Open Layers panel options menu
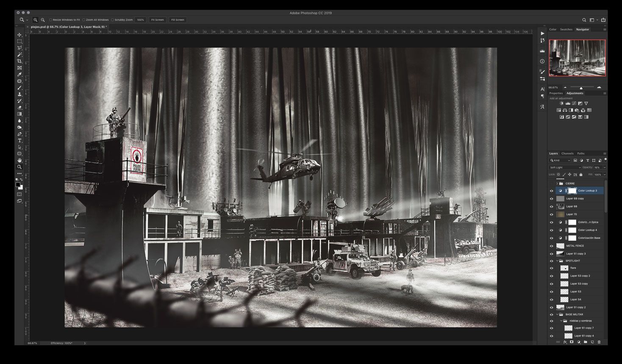 point(605,153)
